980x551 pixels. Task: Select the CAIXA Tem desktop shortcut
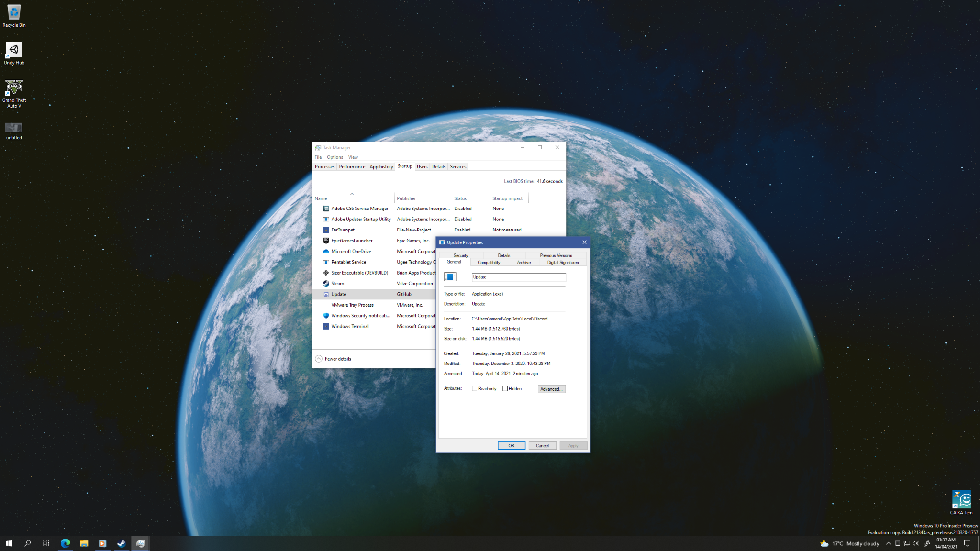coord(961,502)
